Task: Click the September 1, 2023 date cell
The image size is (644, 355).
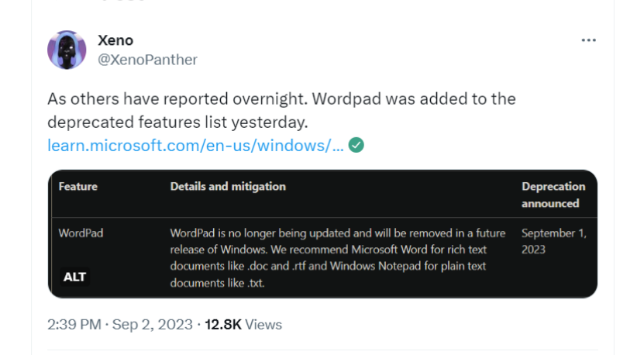Action: tap(554, 241)
